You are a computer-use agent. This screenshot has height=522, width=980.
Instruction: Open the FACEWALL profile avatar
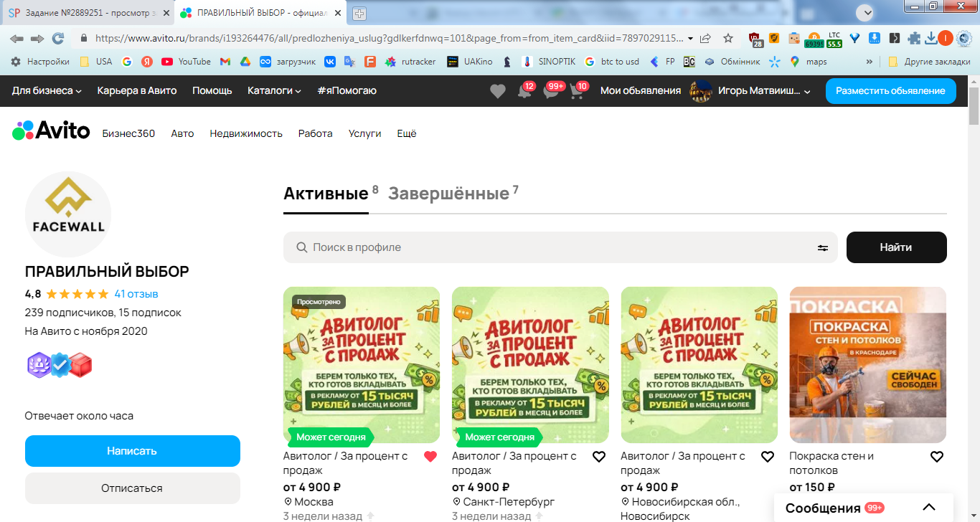68,214
